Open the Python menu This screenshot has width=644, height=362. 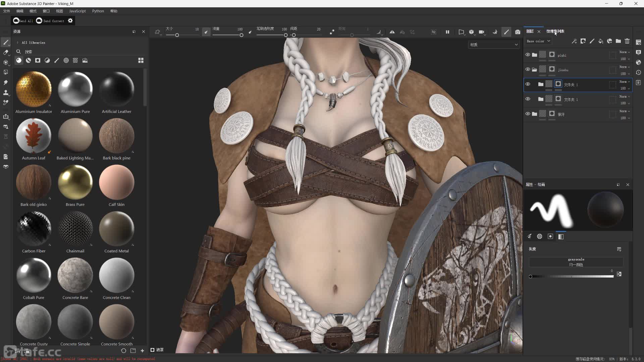98,11
